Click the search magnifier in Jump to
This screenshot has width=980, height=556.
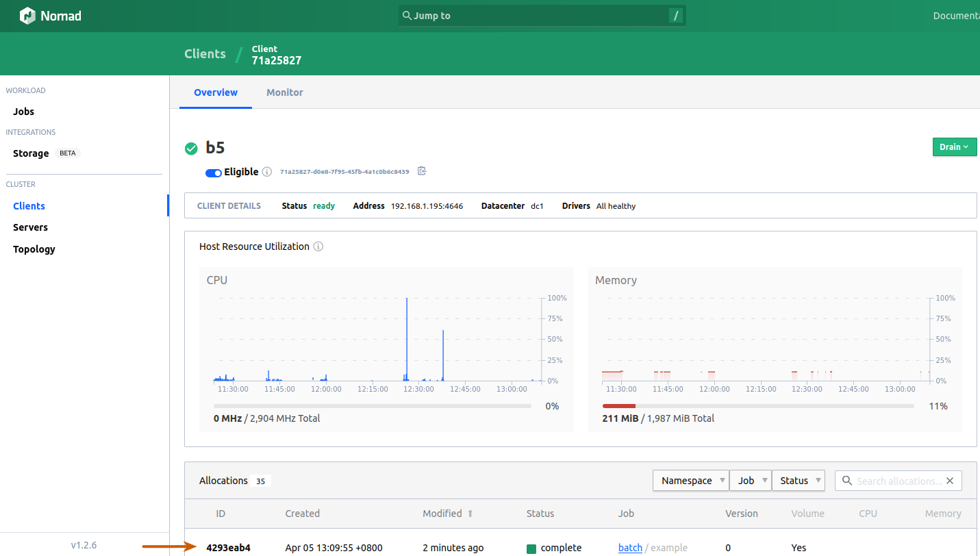click(407, 15)
